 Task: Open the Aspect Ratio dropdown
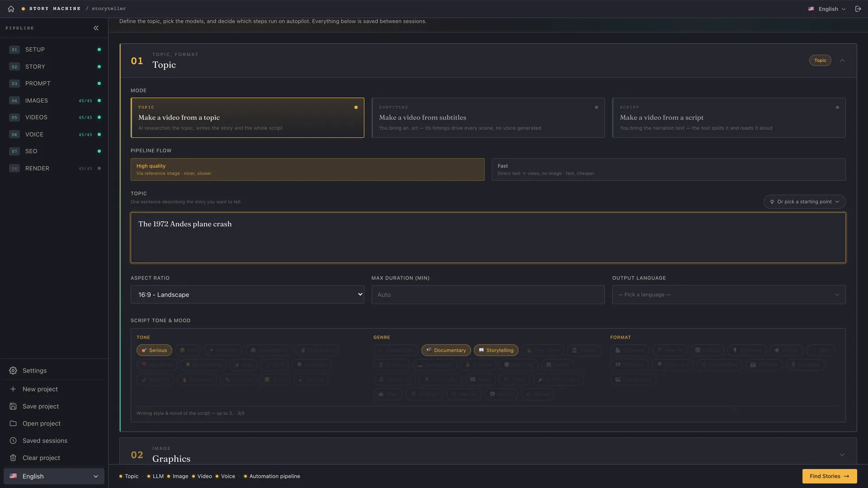(x=247, y=295)
